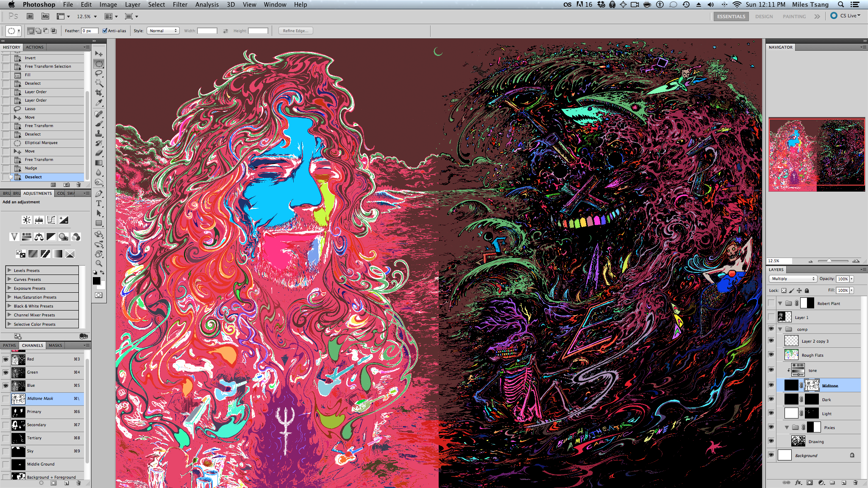Select the Zoom magnifier tool
Screen dimensions: 868x488
coord(99,263)
